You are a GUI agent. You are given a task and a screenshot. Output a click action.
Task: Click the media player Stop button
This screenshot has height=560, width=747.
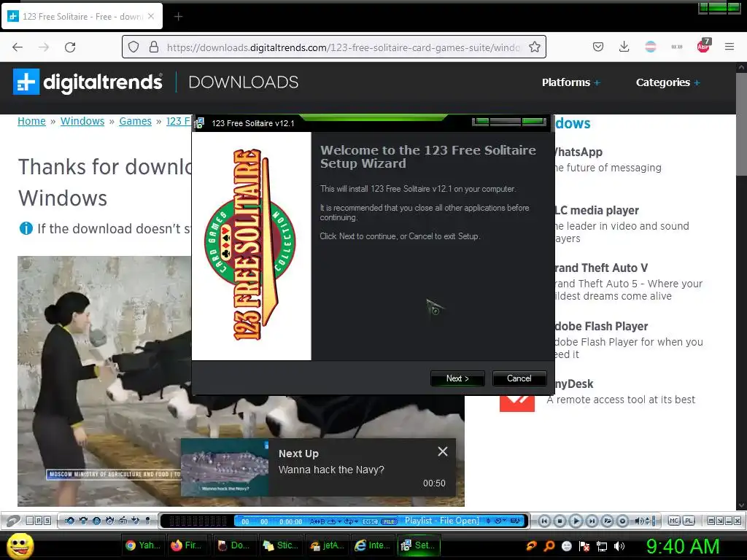point(560,521)
